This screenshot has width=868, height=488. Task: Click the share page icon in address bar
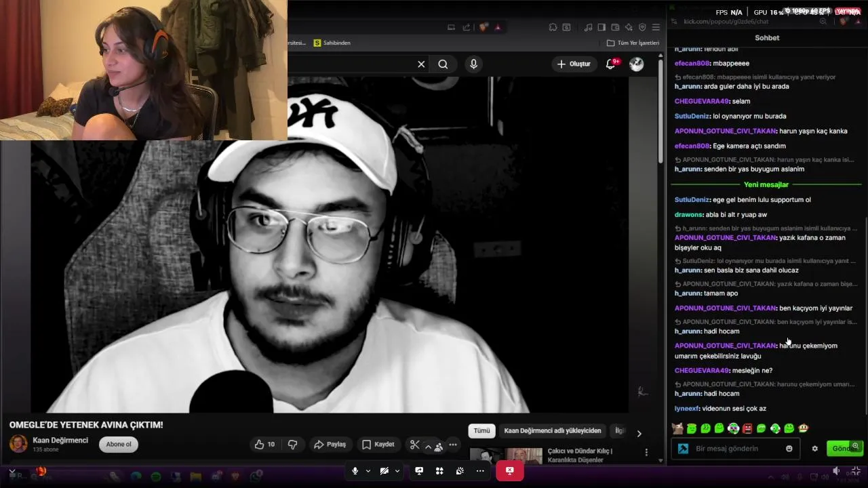467,27
